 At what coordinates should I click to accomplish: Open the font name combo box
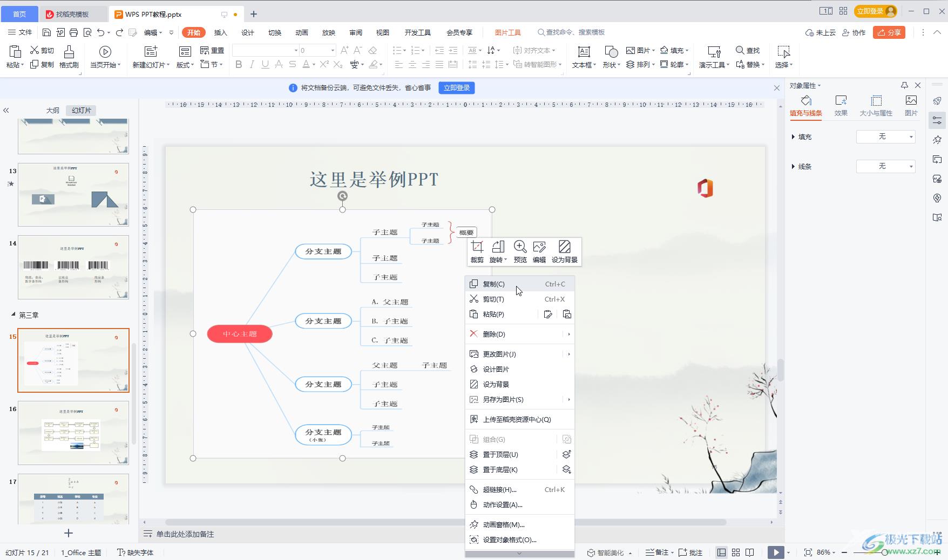(x=266, y=50)
